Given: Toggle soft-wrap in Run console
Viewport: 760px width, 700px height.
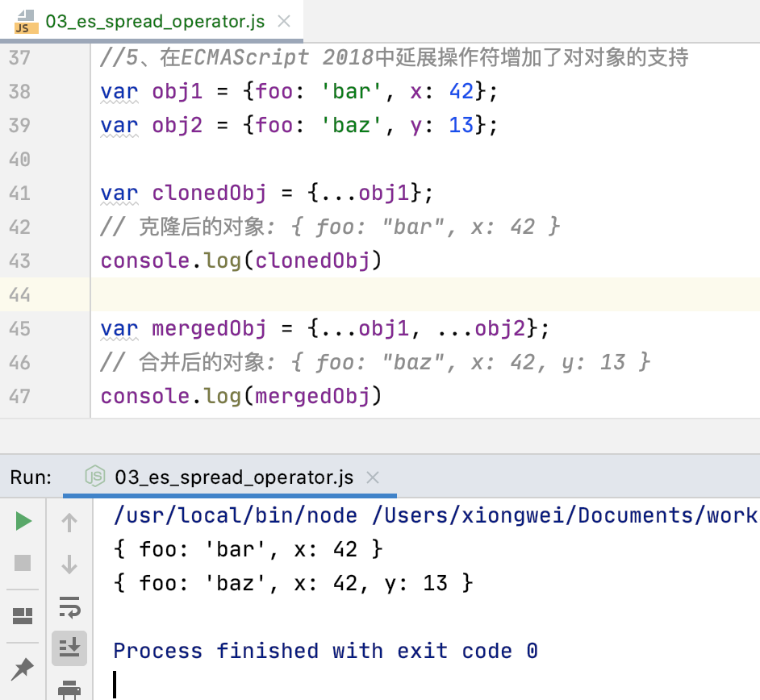Looking at the screenshot, I should coord(69,607).
